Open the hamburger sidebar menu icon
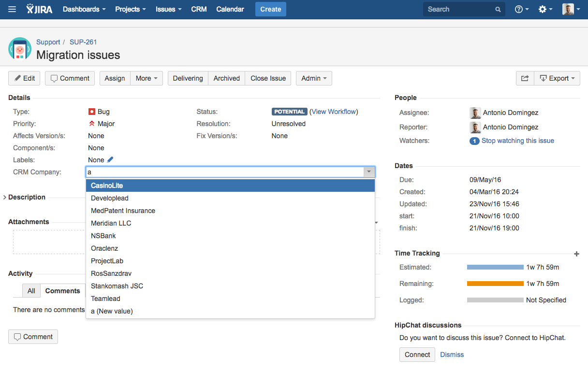The width and height of the screenshot is (588, 371). (12, 9)
